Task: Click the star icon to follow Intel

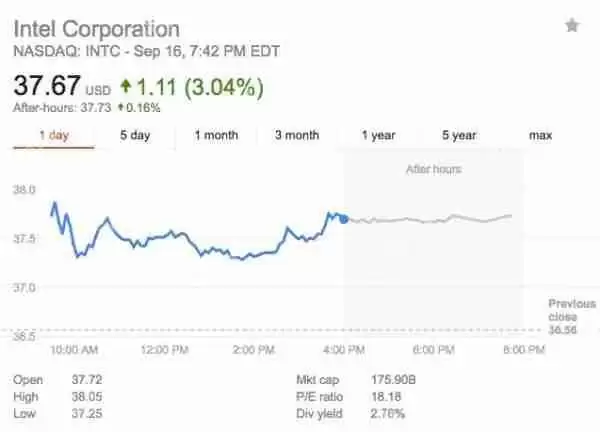Action: pyautogui.click(x=572, y=26)
